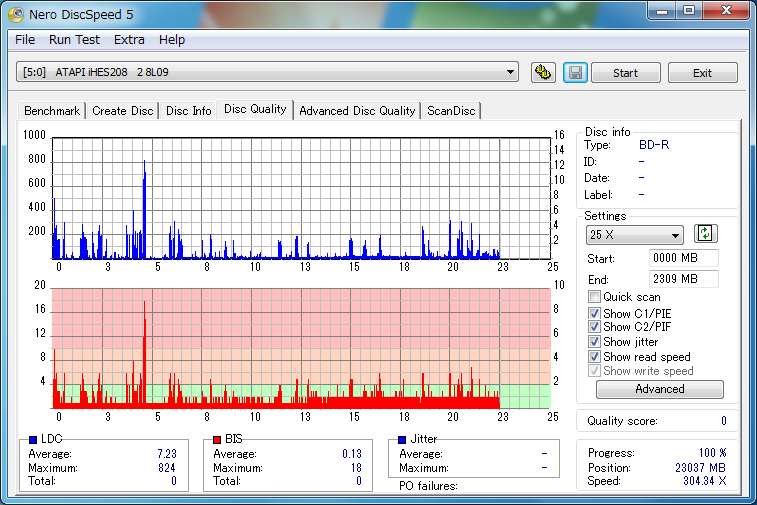Toggle Show read speed checkbox
This screenshot has width=757, height=505.
pyautogui.click(x=594, y=357)
